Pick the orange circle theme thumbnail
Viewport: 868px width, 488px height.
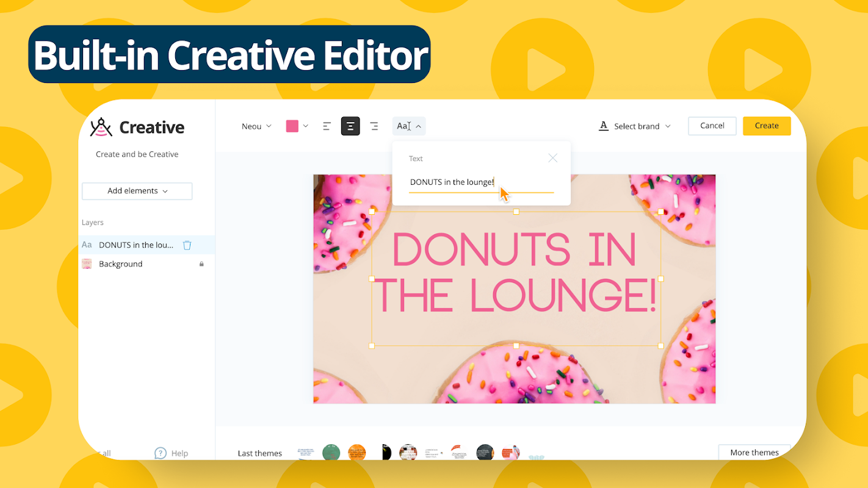click(356, 453)
